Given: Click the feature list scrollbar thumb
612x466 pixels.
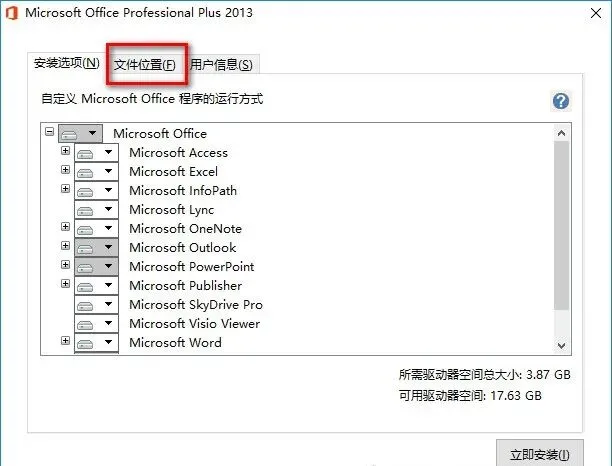Looking at the screenshot, I should [561, 226].
